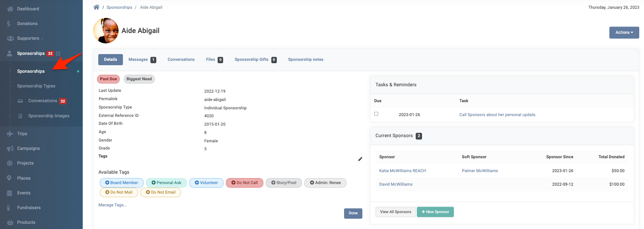Click the permalink value aide-abigail
Image resolution: width=644 pixels, height=229 pixels.
pyautogui.click(x=215, y=100)
